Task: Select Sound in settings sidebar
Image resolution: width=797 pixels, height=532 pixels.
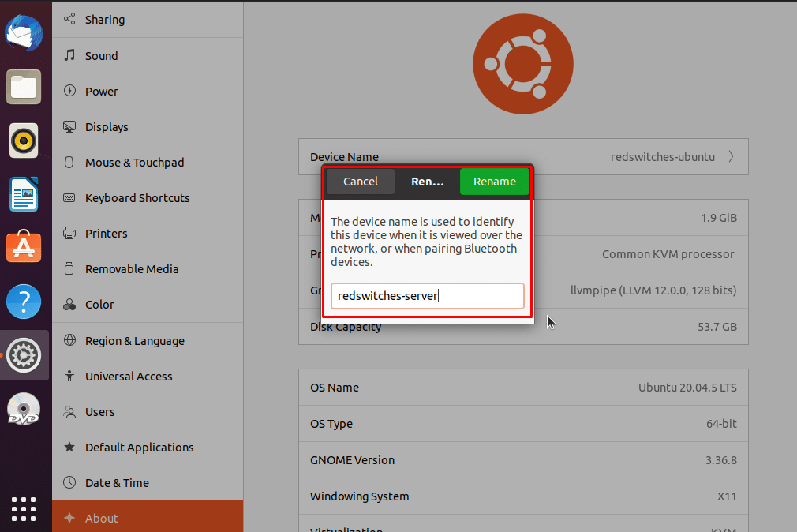Action: (x=148, y=55)
